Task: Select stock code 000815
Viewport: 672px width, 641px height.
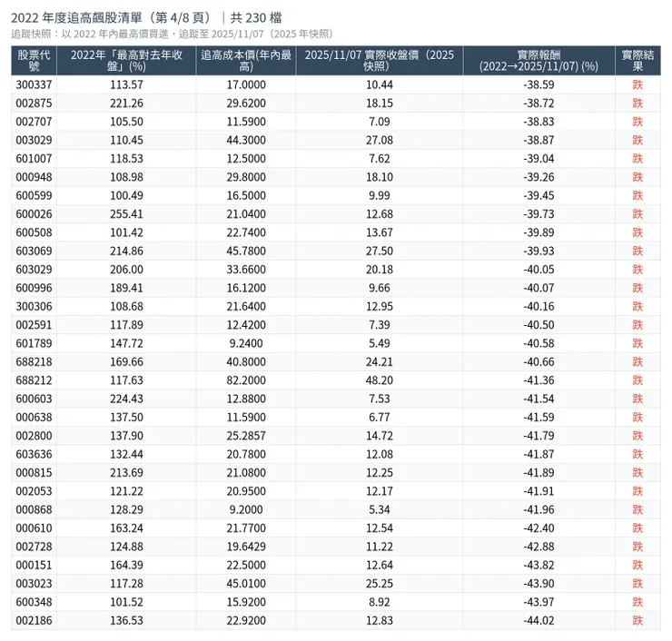Action: click(x=34, y=473)
